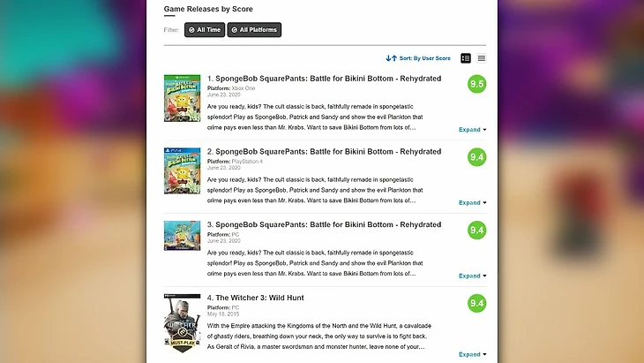Expand the PlayStation 4 SpongeBob description
The image size is (644, 363).
472,202
